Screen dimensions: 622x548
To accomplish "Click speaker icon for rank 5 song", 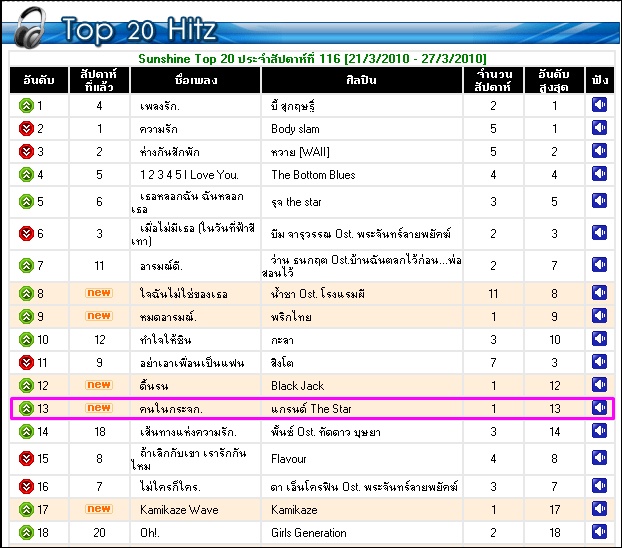I will point(599,201).
